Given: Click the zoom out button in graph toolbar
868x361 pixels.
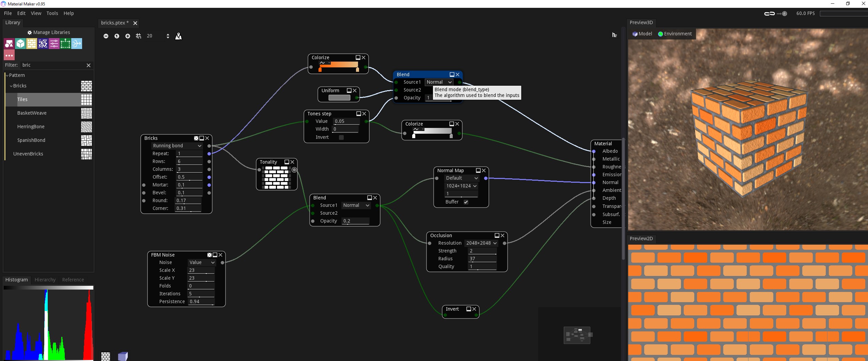Looking at the screenshot, I should pos(106,36).
